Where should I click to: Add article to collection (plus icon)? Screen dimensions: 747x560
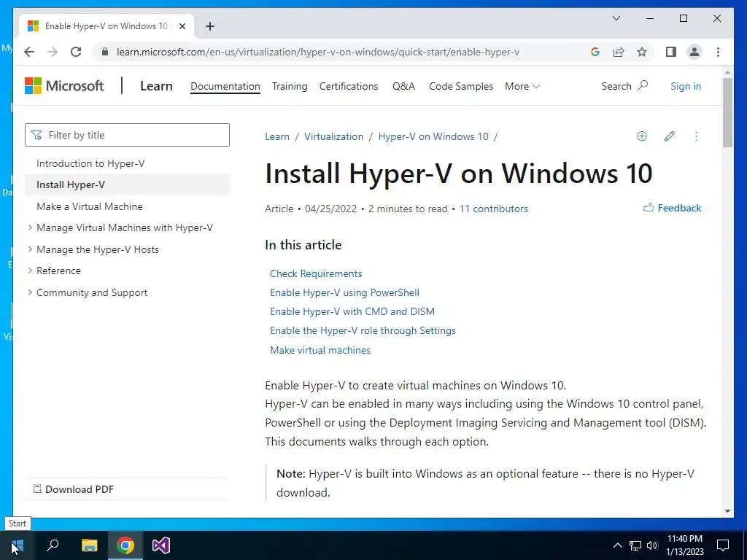tap(642, 136)
